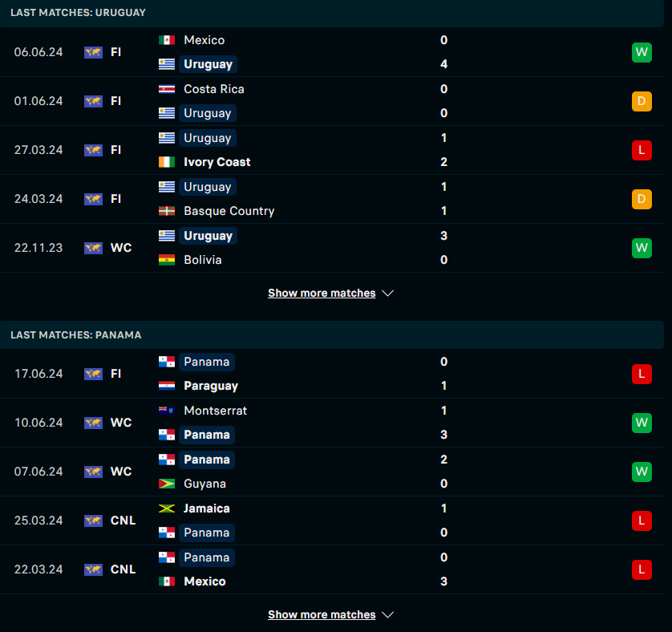Click the Guyana flag icon
Image resolution: width=672 pixels, height=632 pixels.
[x=166, y=483]
